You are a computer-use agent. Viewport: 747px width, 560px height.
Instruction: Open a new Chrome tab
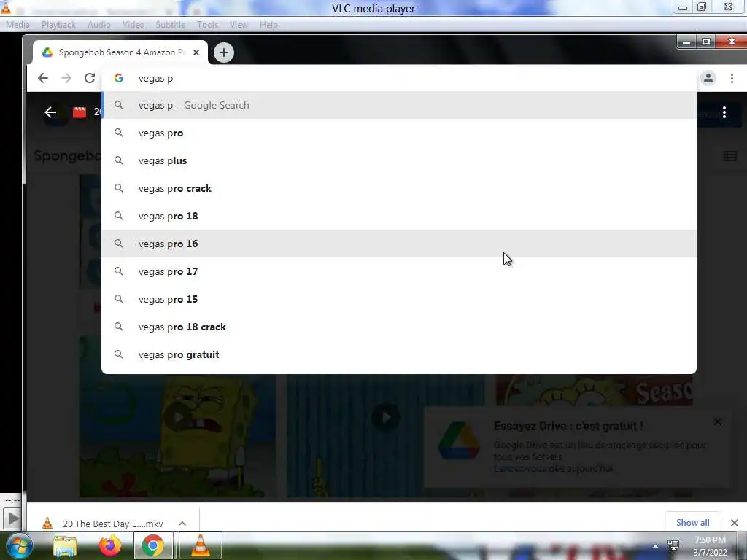(x=224, y=52)
